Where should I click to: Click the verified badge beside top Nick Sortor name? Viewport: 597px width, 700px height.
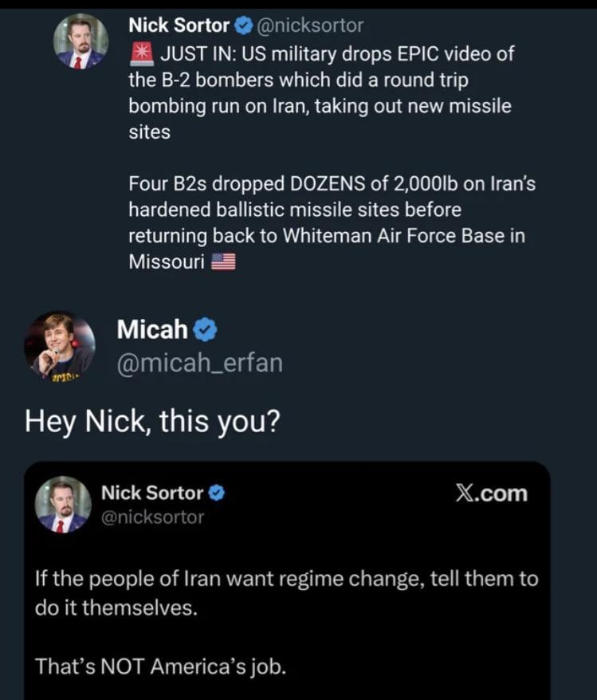242,26
